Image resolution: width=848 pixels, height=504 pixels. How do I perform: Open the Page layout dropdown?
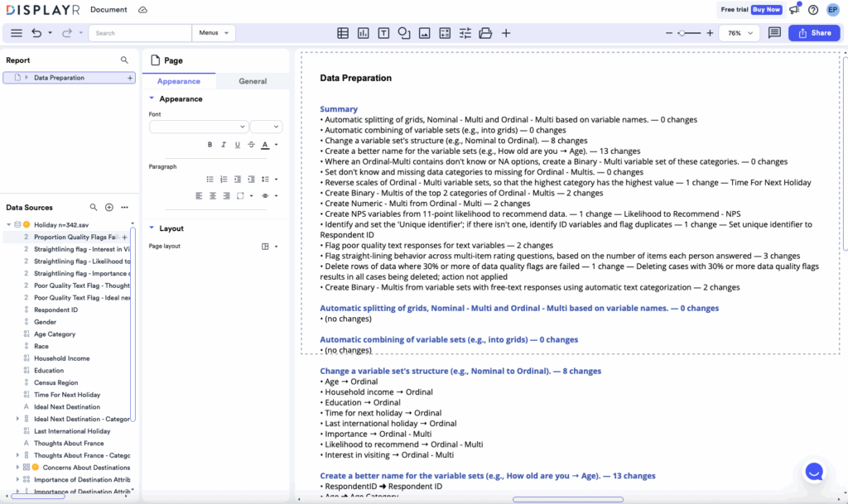(x=268, y=247)
